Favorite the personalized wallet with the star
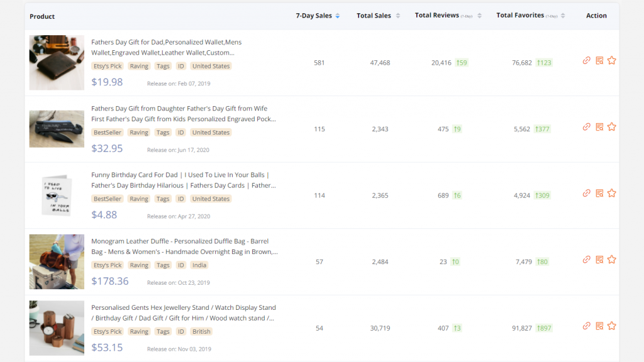 [612, 60]
